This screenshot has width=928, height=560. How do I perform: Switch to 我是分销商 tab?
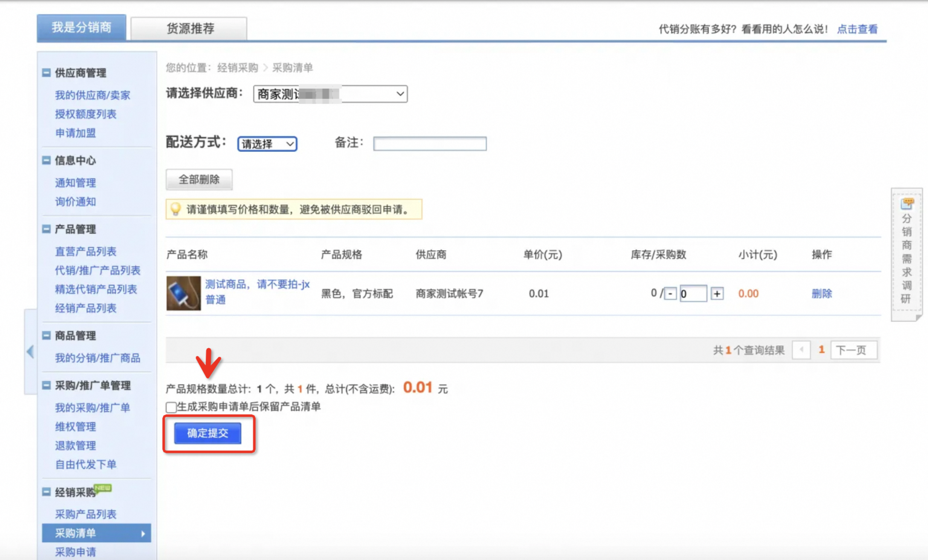81,28
